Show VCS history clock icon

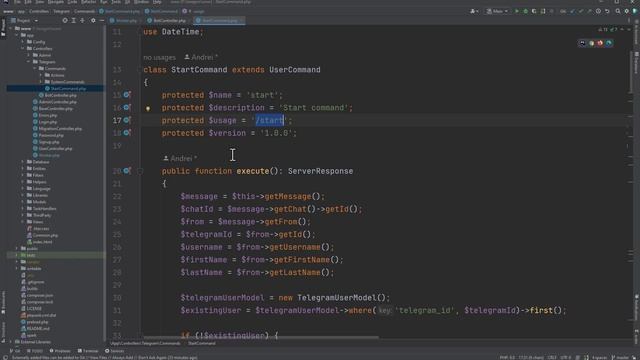tap(598, 11)
